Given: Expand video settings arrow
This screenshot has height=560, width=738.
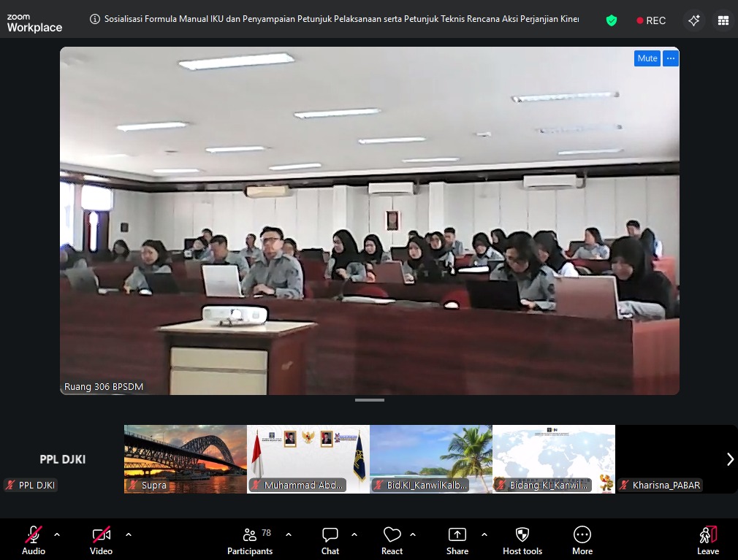Looking at the screenshot, I should [x=129, y=534].
